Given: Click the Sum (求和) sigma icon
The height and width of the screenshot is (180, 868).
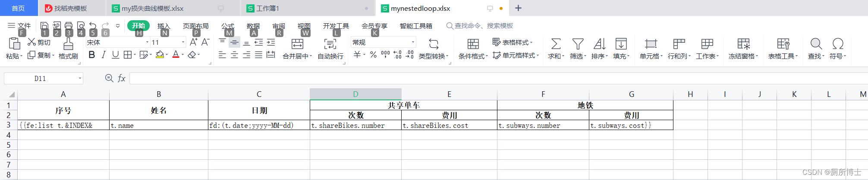Looking at the screenshot, I should tap(556, 43).
